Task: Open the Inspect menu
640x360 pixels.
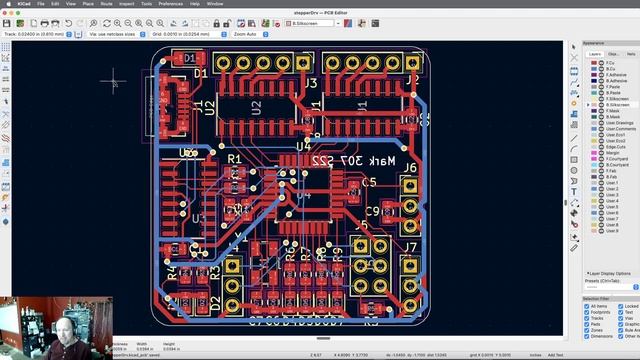Action: [x=127, y=4]
